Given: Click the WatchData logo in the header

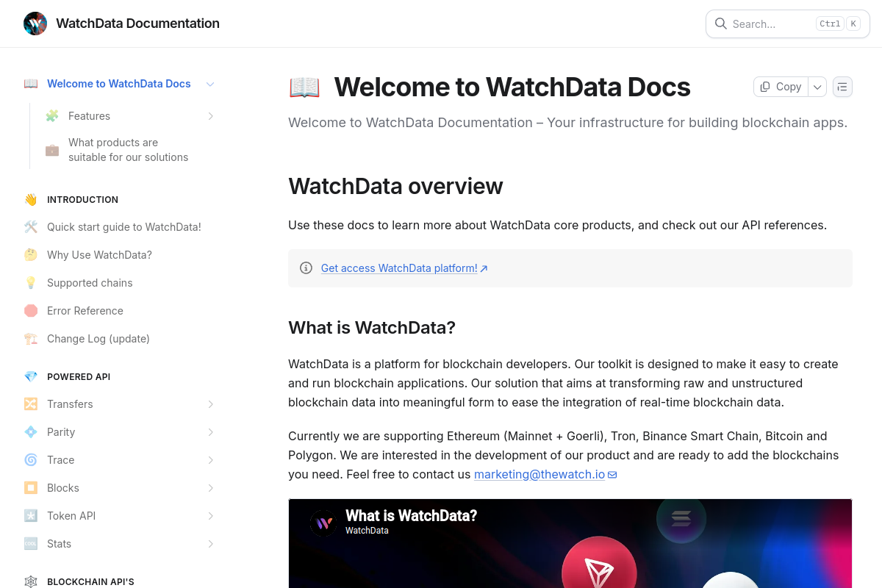Looking at the screenshot, I should tap(35, 24).
